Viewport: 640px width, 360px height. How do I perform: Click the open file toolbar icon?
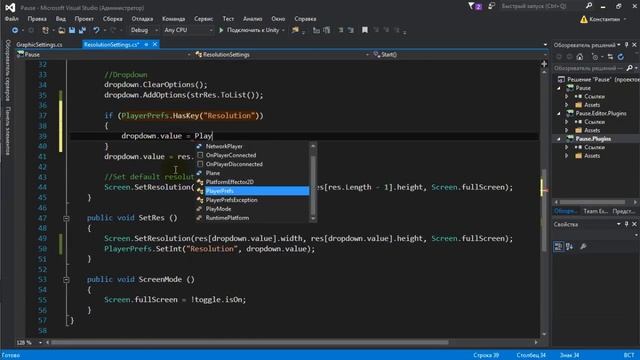point(62,30)
